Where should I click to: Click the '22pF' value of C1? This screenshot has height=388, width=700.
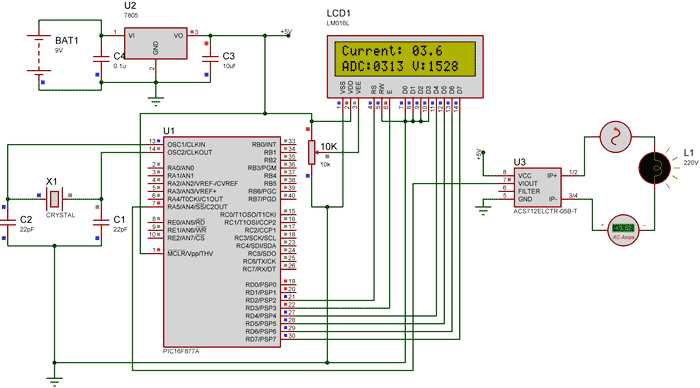[x=121, y=229]
